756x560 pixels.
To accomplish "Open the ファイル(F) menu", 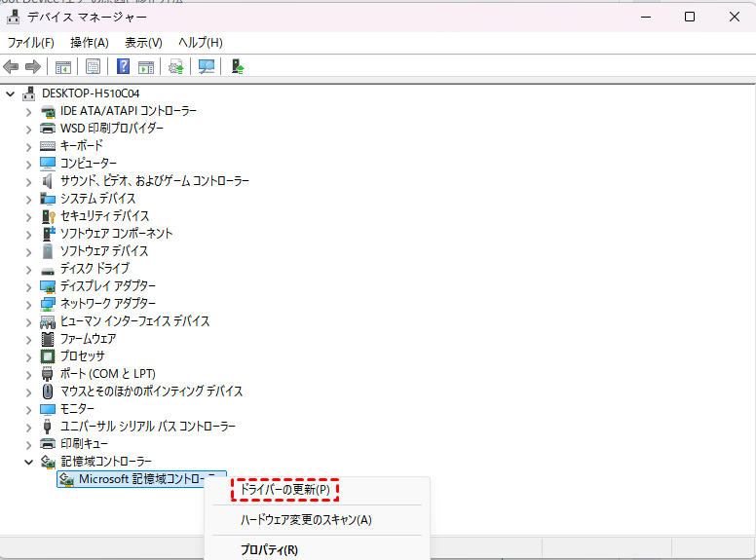I will click(x=30, y=43).
